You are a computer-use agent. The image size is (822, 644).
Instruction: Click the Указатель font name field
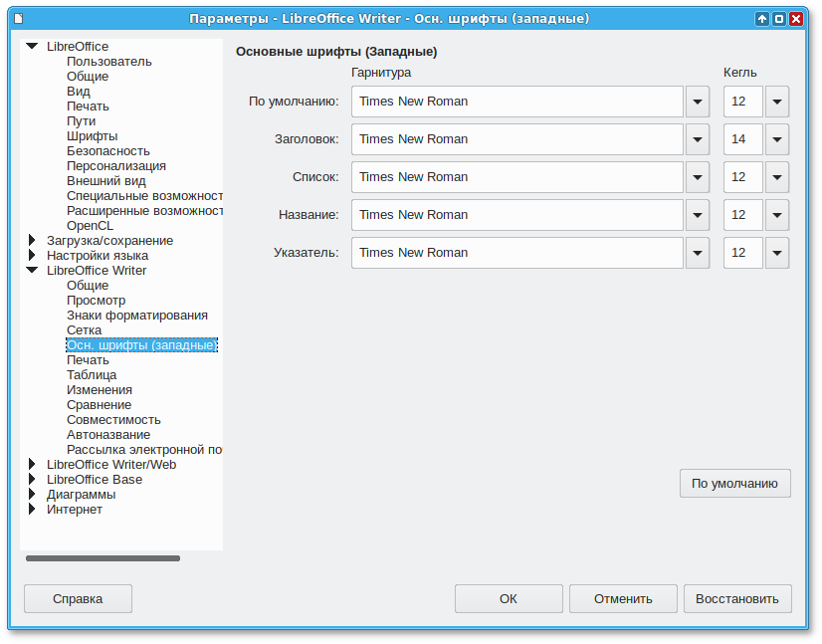[517, 253]
